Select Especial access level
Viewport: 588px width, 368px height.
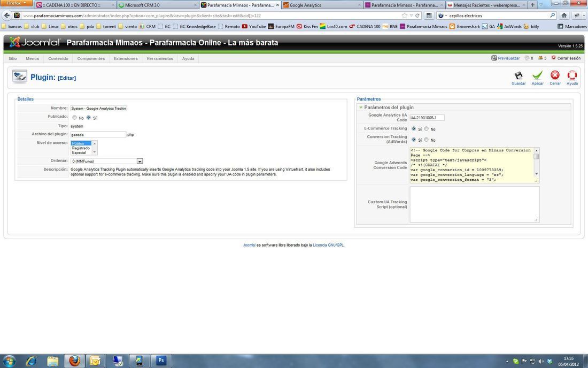point(81,152)
